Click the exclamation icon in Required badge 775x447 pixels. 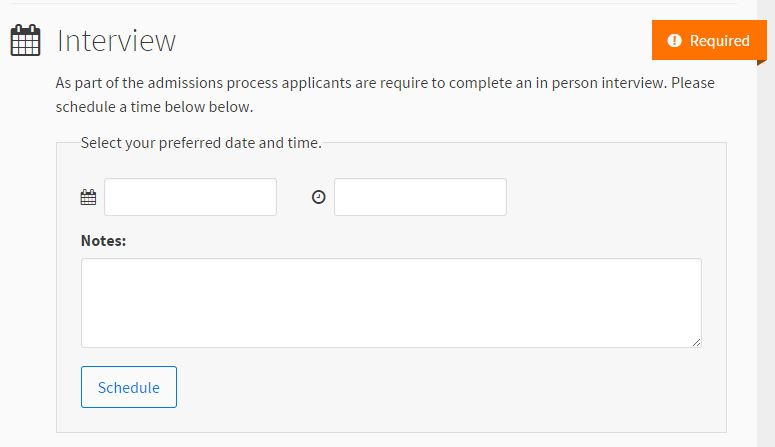(674, 41)
